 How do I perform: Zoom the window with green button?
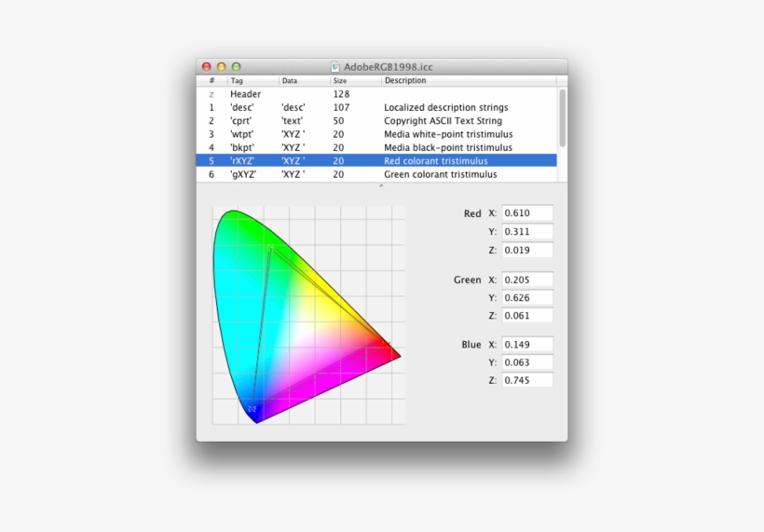pyautogui.click(x=237, y=67)
